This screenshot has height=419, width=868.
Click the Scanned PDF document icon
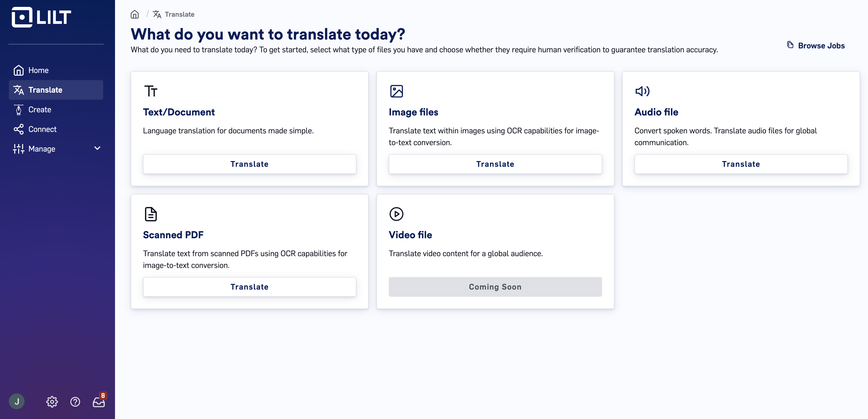tap(151, 214)
